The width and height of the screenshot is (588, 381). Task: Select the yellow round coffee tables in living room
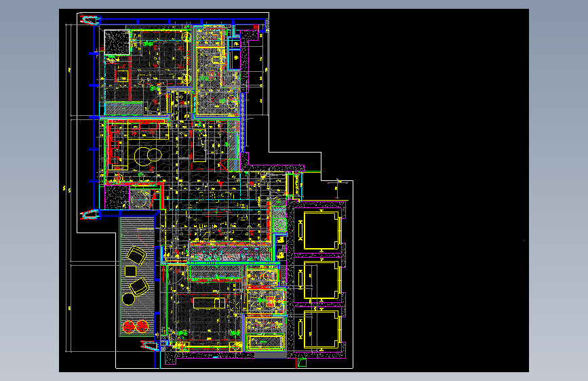[x=148, y=157]
